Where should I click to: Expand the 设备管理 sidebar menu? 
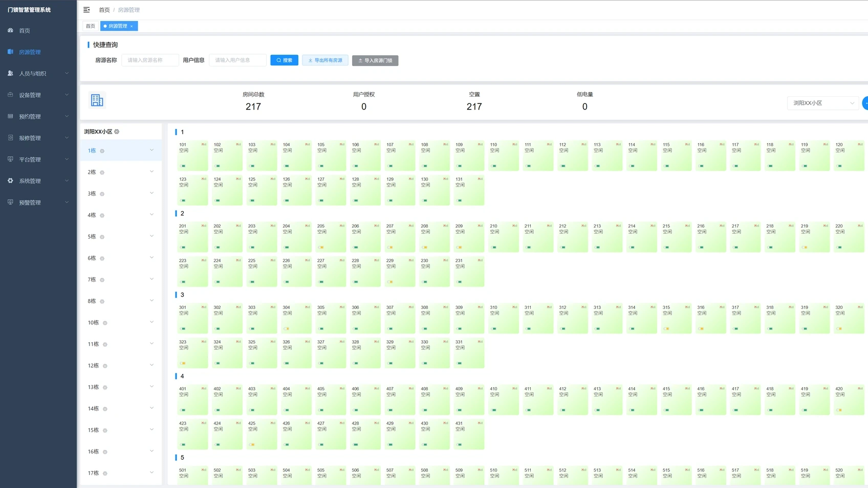[x=38, y=95]
